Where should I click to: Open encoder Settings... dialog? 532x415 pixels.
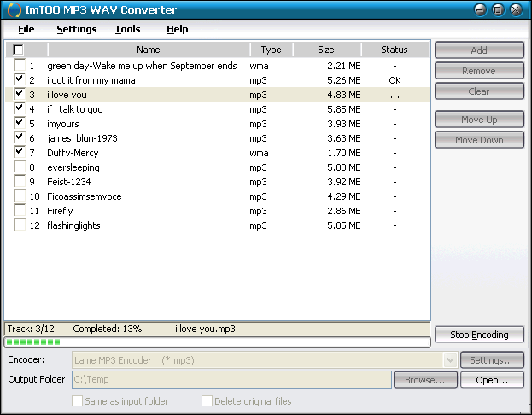pyautogui.click(x=492, y=360)
